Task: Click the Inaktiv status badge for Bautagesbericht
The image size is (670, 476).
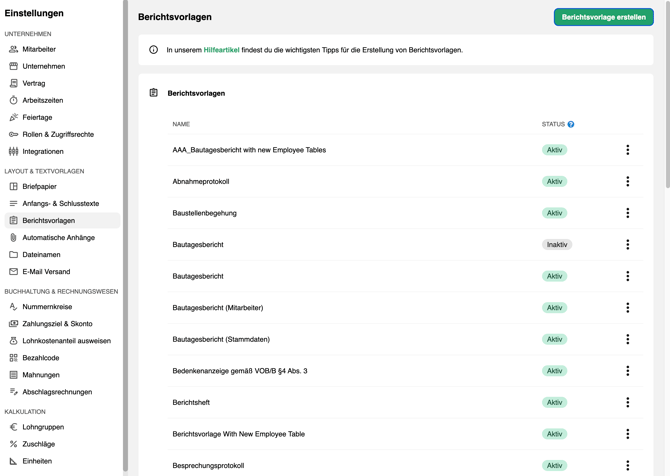Action: 557,244
